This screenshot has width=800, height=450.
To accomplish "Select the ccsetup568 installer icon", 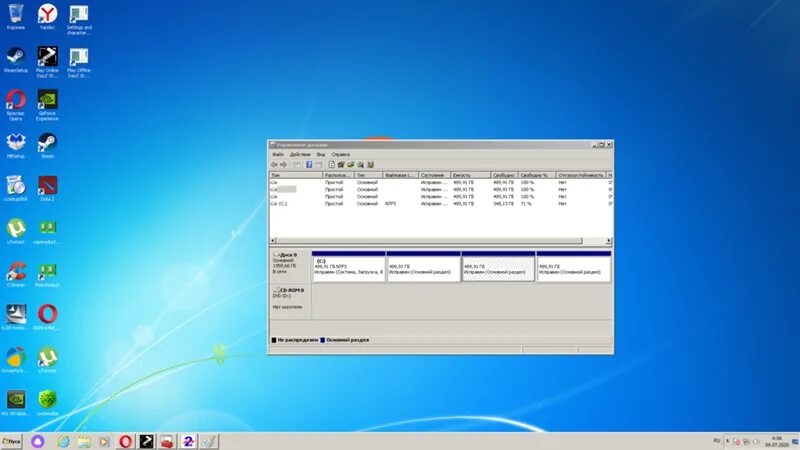I will click(16, 188).
